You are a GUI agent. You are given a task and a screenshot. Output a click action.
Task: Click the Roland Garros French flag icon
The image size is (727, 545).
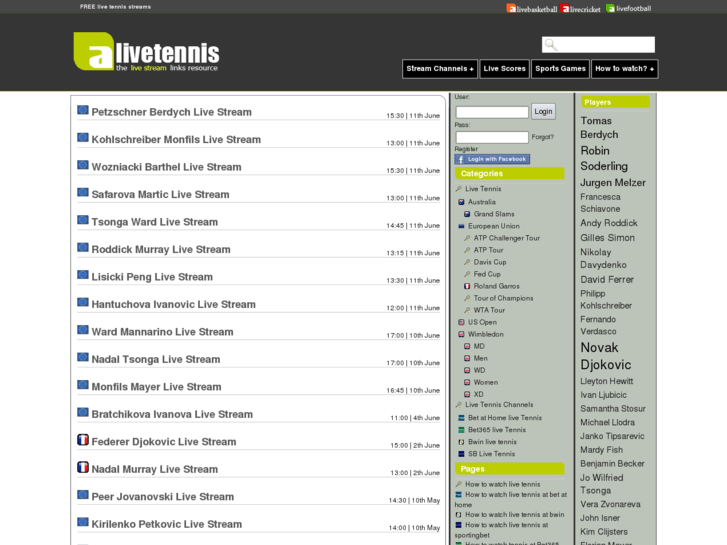point(467,286)
